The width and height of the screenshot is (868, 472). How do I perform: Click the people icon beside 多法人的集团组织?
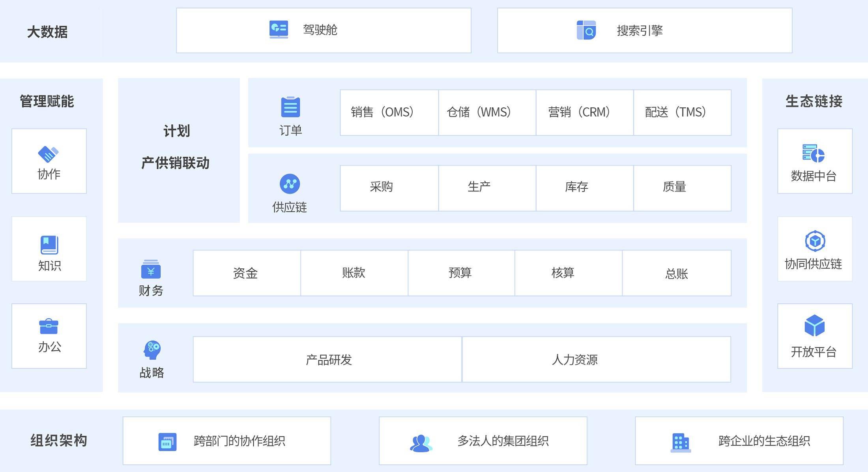click(x=421, y=443)
